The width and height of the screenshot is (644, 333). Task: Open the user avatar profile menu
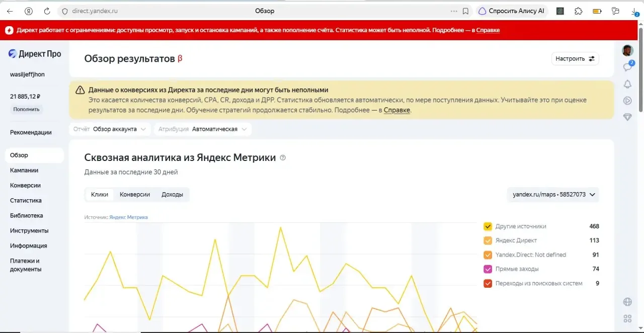(627, 51)
